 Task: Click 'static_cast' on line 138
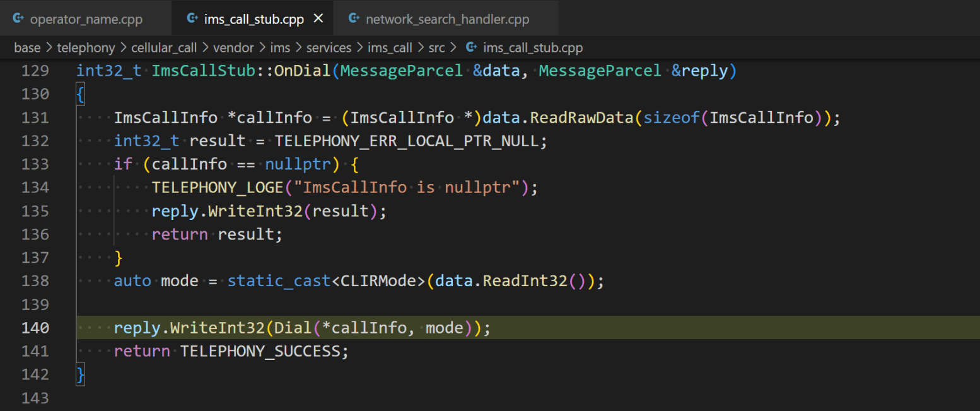tap(279, 281)
